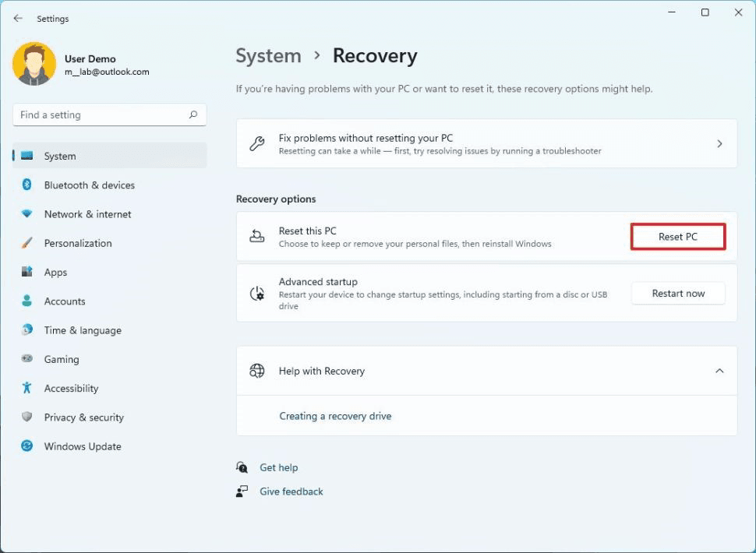
Task: Click the Accessibility figure icon
Action: point(27,388)
